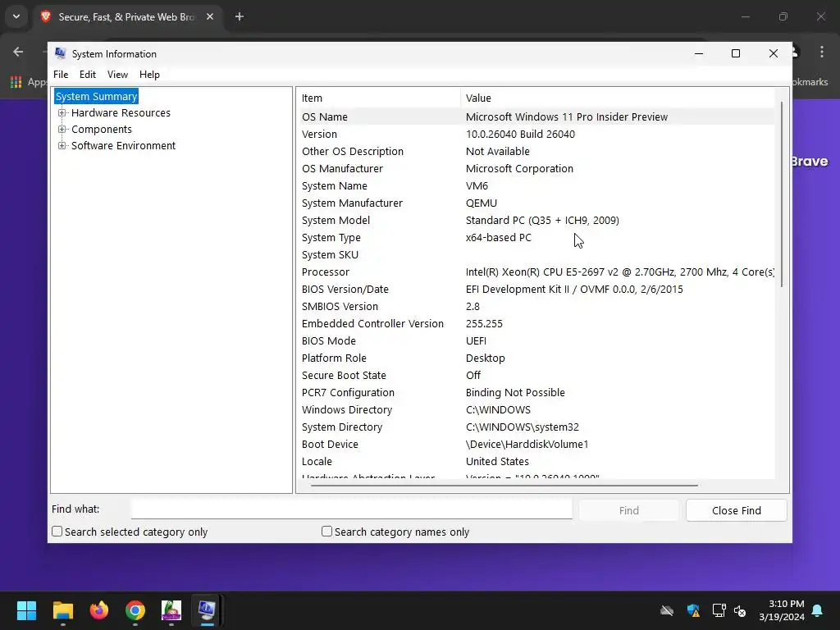Select Hardware Resources label
The height and width of the screenshot is (630, 840).
121,113
